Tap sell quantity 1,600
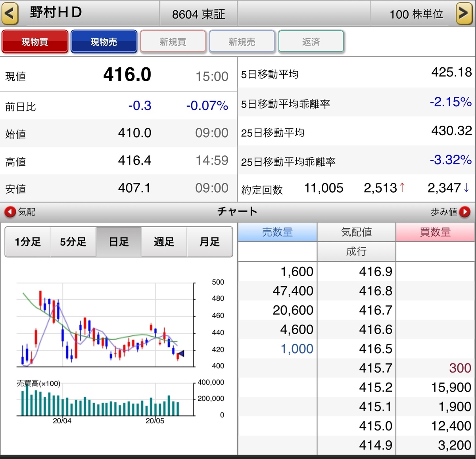Screen dimensions: 476x459 (297, 272)
